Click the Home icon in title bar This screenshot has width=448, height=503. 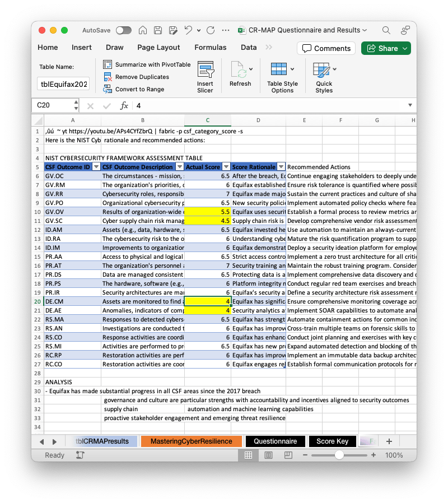click(x=143, y=30)
